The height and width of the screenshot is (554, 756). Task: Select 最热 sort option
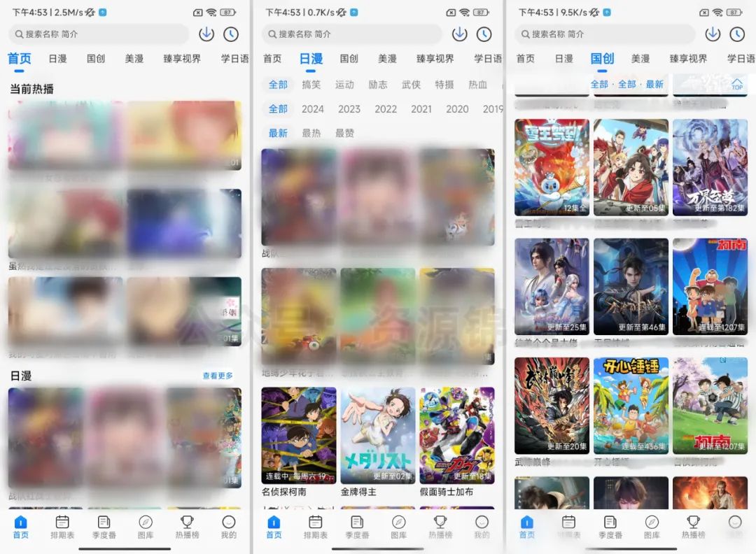[311, 133]
